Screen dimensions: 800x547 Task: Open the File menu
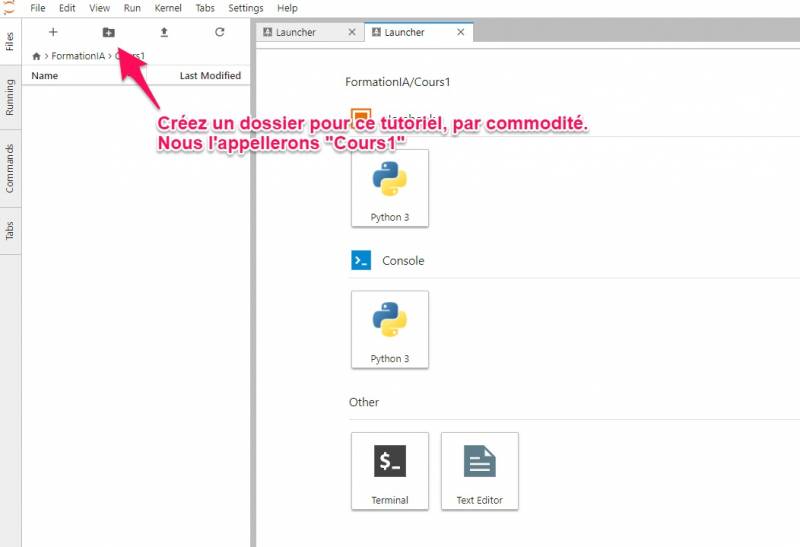[38, 8]
